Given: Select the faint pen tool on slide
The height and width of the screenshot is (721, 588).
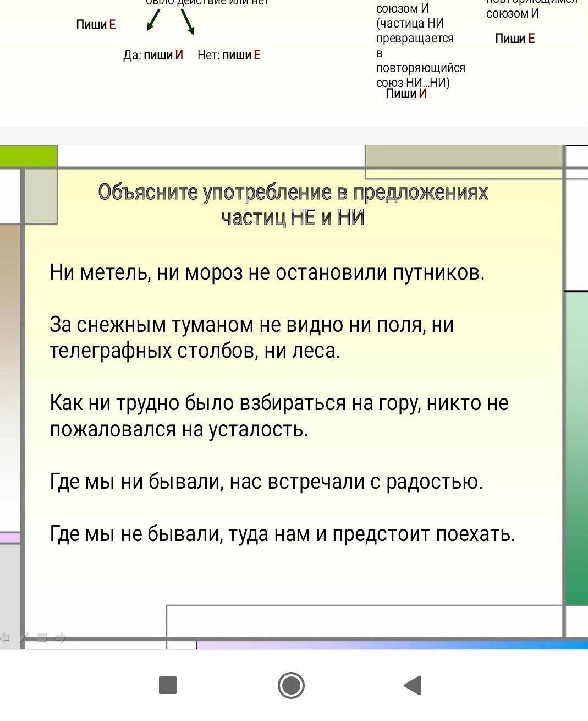Looking at the screenshot, I should [x=24, y=637].
